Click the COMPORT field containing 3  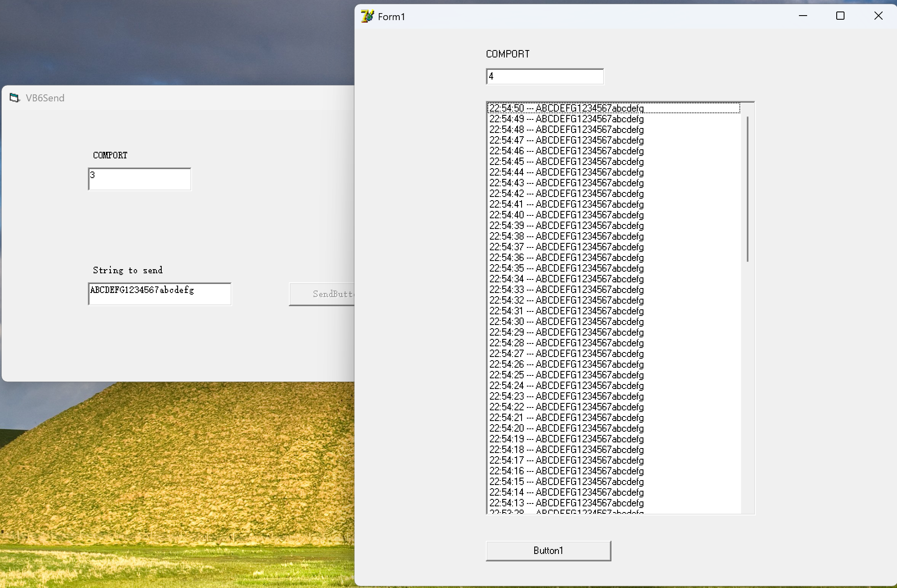pos(140,179)
